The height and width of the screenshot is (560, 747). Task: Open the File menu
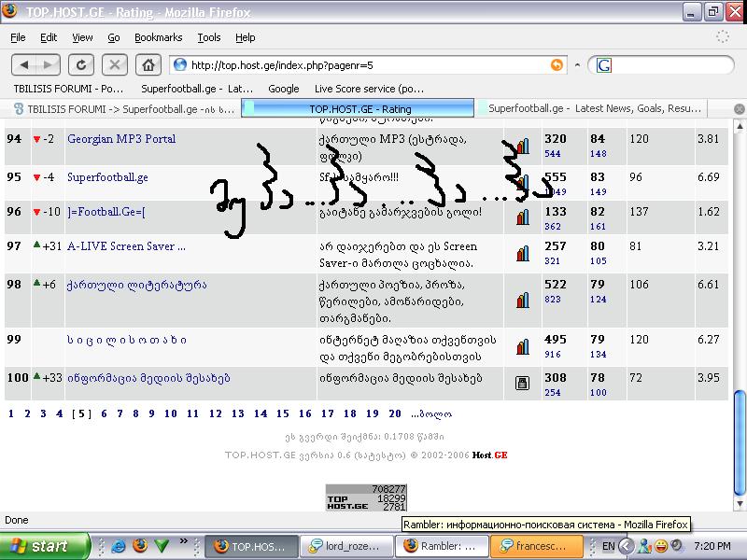18,37
